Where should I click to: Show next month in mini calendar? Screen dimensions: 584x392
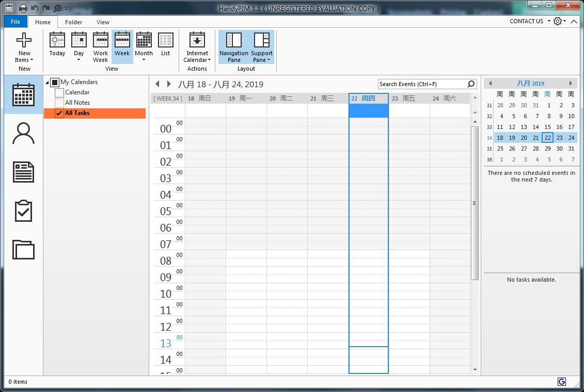570,84
